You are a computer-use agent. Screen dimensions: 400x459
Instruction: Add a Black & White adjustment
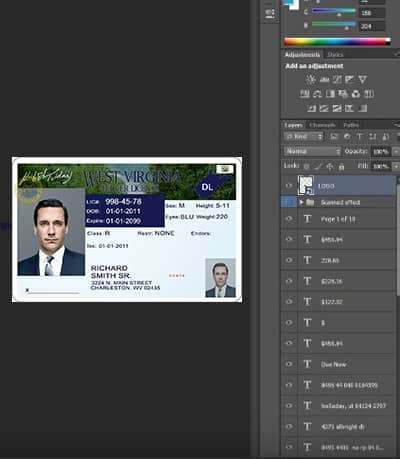click(x=330, y=94)
